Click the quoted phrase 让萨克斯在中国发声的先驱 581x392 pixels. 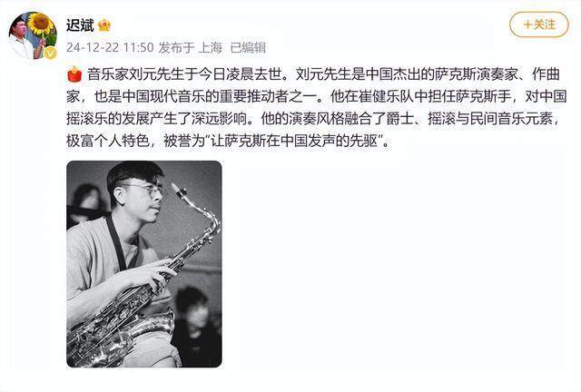click(294, 141)
